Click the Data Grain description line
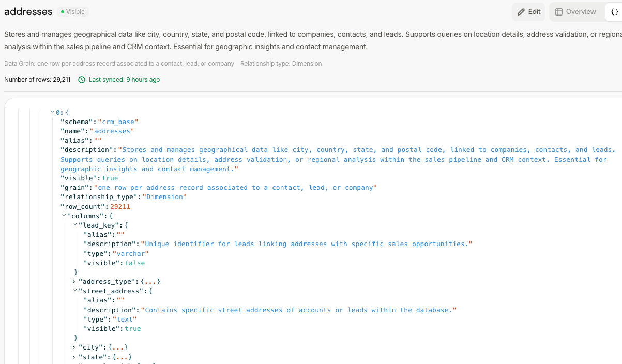The height and width of the screenshot is (364, 622). click(119, 64)
